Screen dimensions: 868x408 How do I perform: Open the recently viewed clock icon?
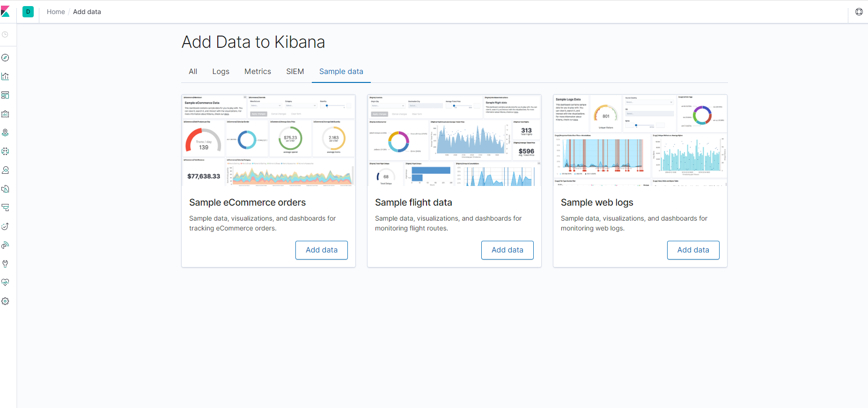pos(6,35)
